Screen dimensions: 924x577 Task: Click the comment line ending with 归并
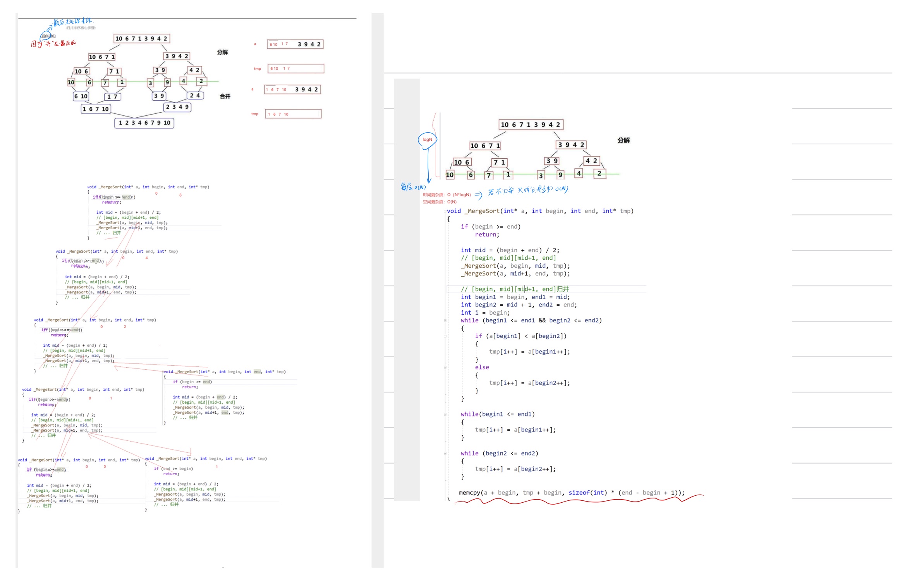coord(515,289)
